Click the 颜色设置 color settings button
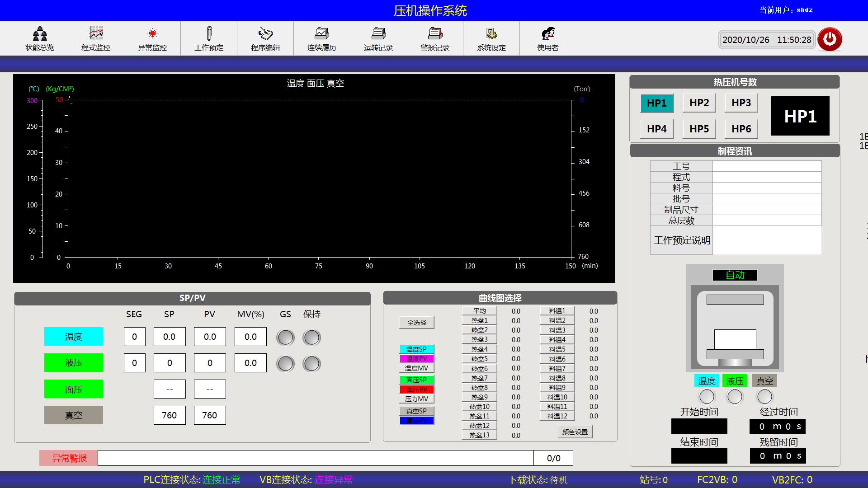The image size is (868, 488). pyautogui.click(x=575, y=432)
